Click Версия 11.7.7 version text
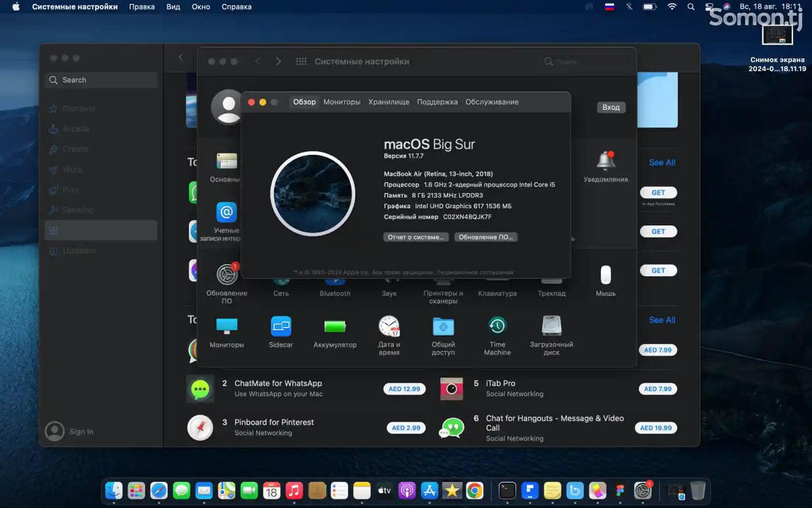The image size is (812, 508). pos(403,156)
